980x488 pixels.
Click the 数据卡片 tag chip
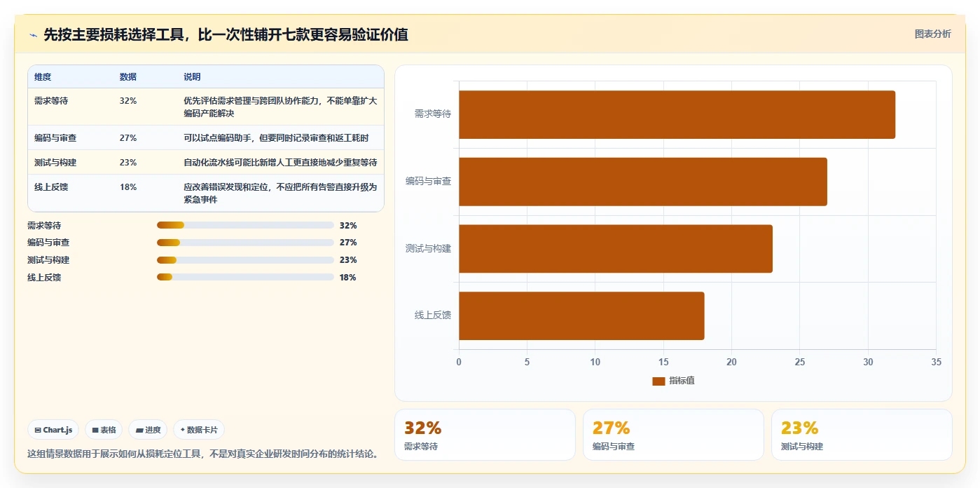(199, 430)
